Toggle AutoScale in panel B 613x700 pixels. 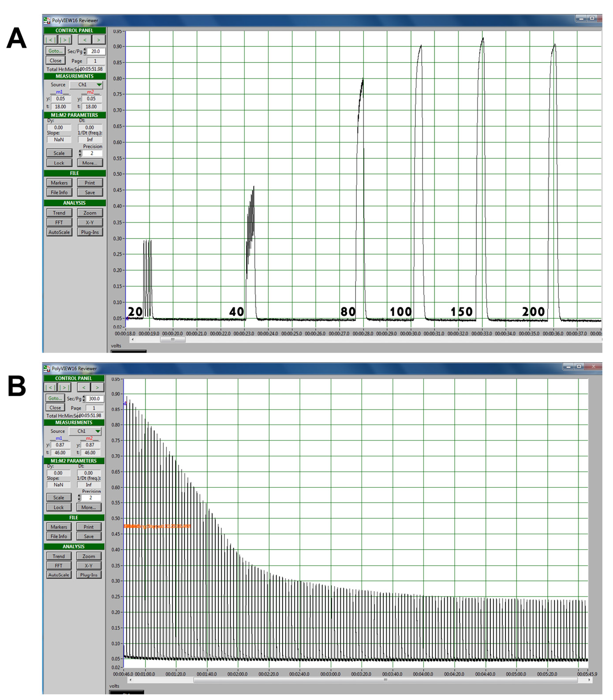[59, 575]
